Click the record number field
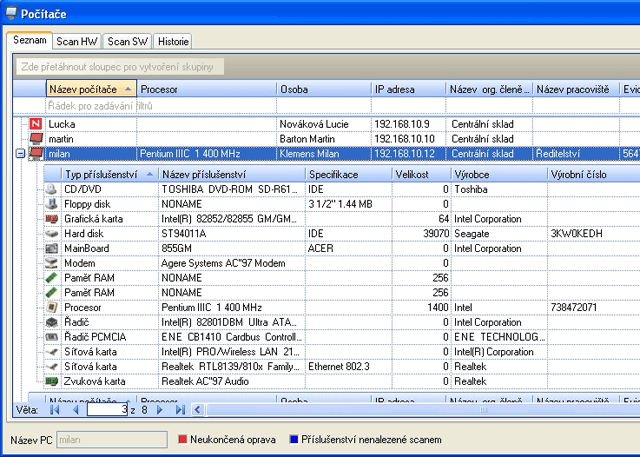The width and height of the screenshot is (640, 457). click(108, 410)
